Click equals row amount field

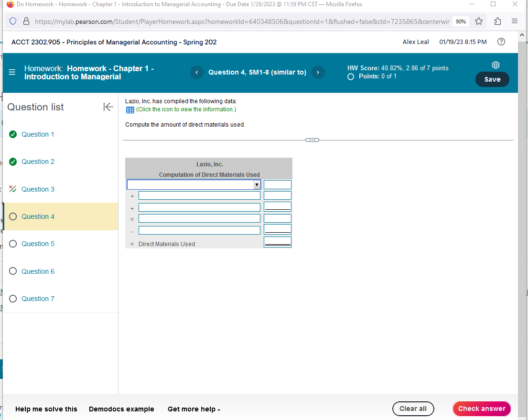(x=278, y=218)
